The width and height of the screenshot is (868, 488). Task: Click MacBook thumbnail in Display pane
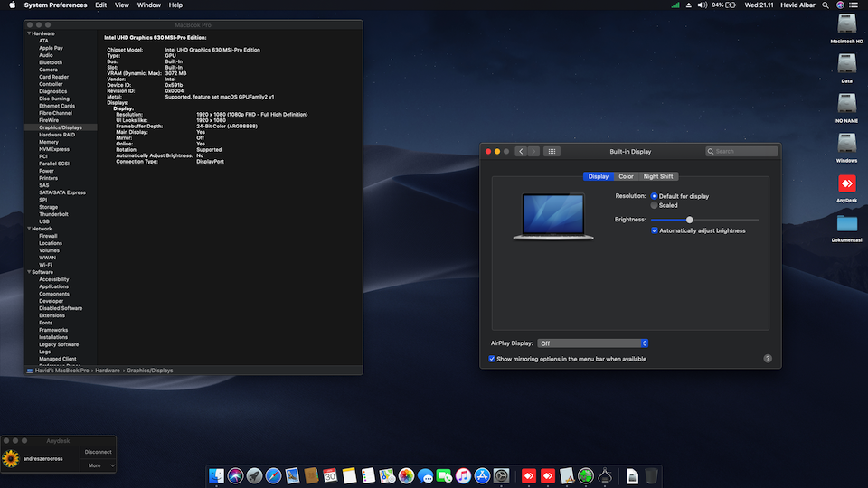553,216
